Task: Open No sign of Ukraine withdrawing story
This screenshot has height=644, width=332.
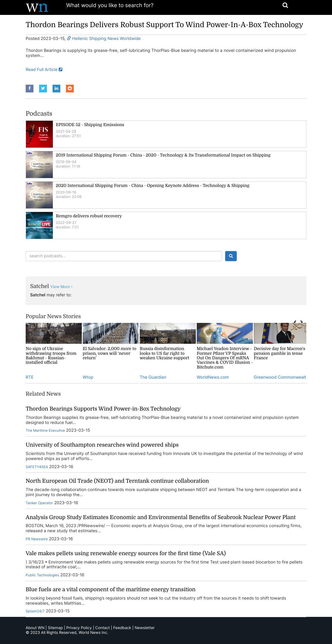Action: tap(51, 355)
